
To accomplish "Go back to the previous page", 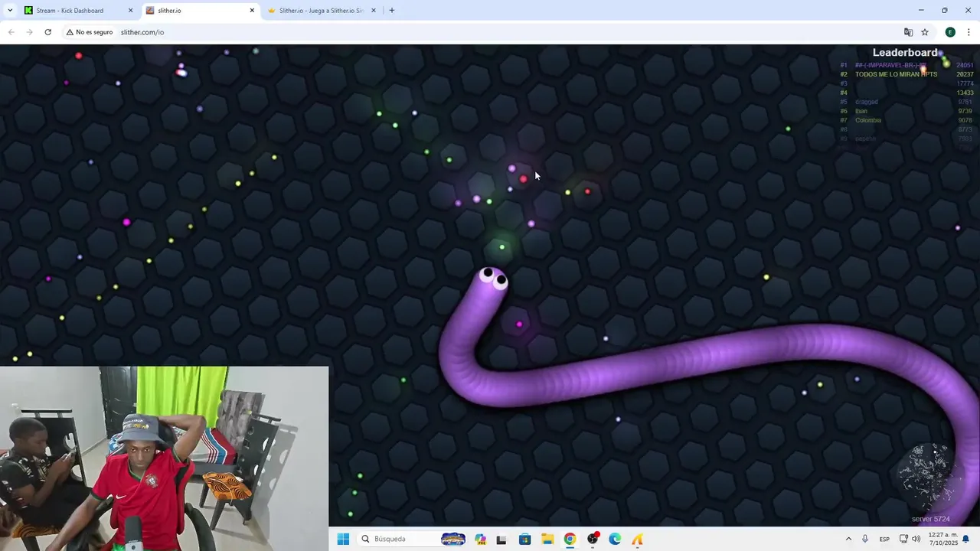I will [x=11, y=32].
